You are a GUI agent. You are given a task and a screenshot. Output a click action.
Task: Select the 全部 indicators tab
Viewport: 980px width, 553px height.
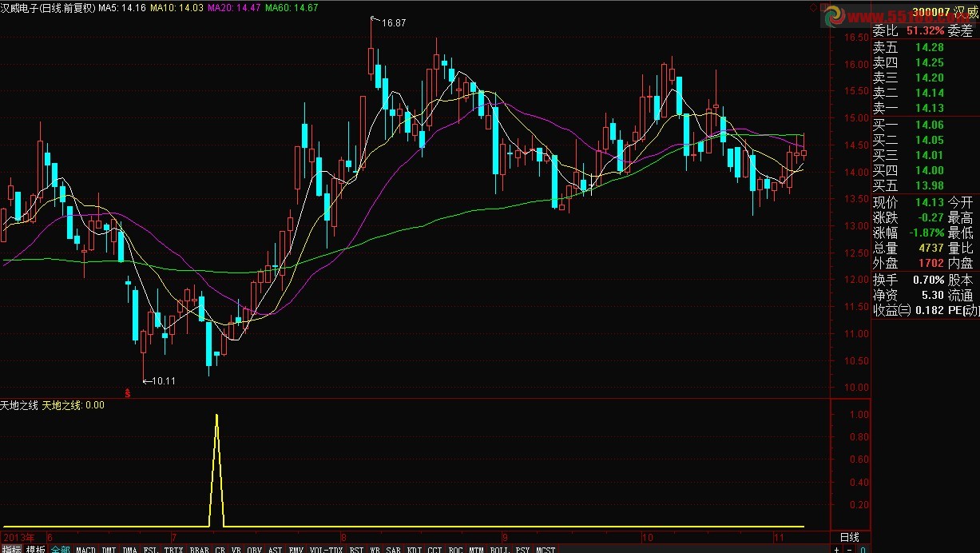tap(60, 549)
